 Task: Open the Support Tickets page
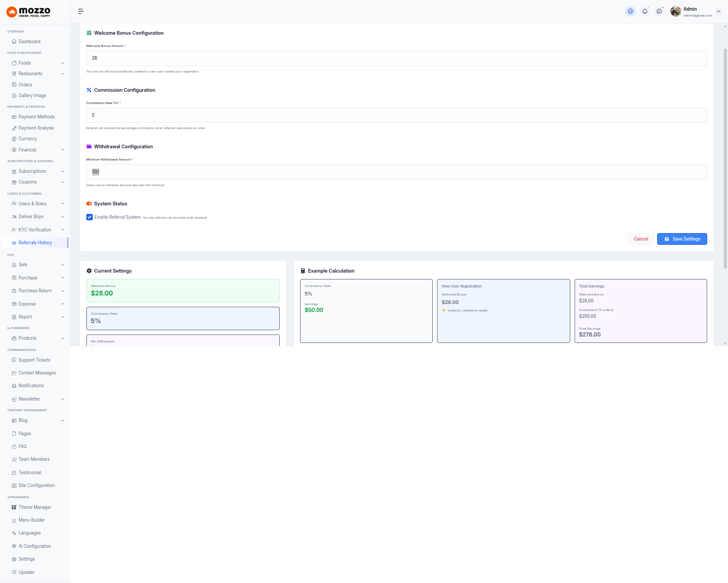click(34, 360)
